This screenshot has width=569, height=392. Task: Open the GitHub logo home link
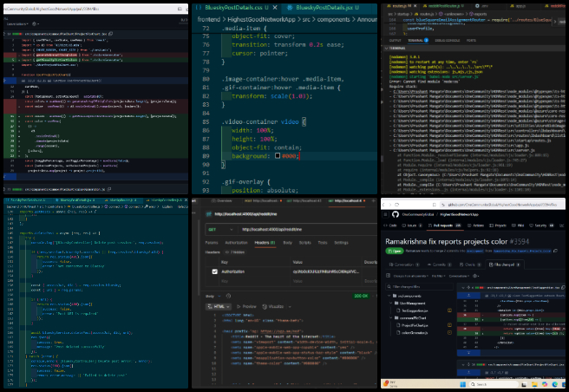396,214
